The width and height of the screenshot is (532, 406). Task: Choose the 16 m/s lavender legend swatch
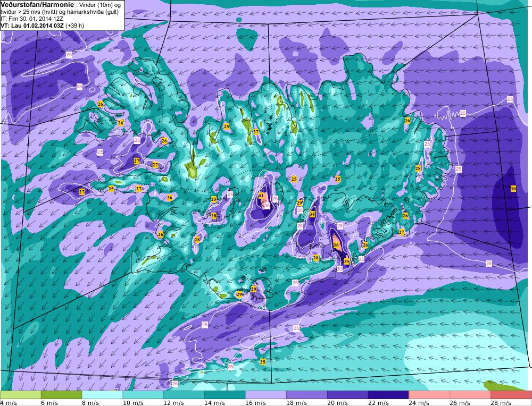click(265, 395)
